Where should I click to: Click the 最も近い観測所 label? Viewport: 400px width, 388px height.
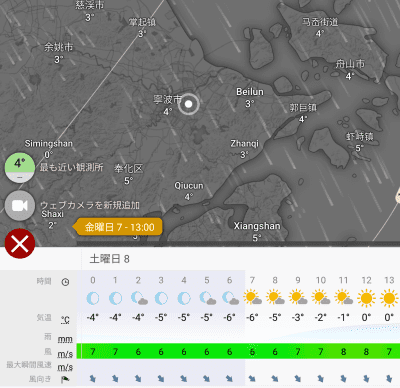coord(72,167)
